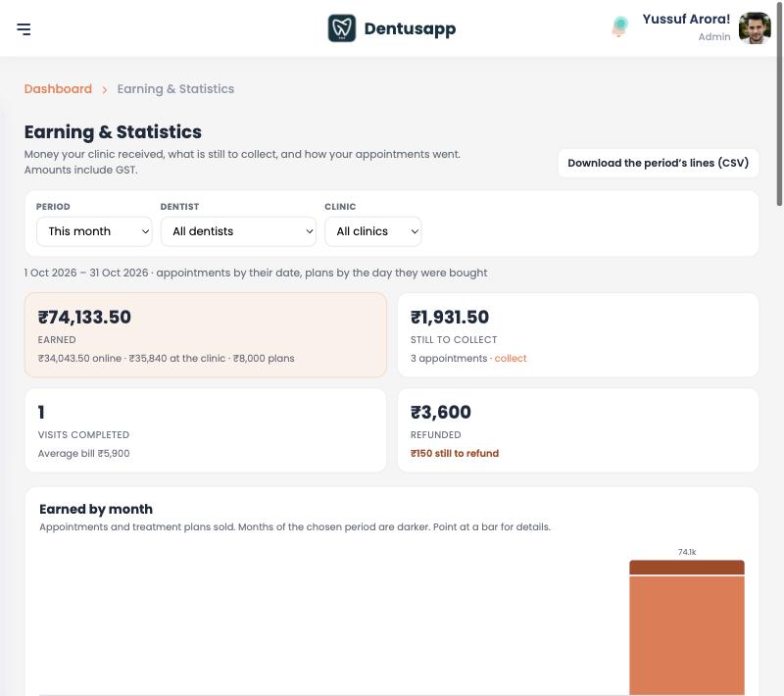Go to Dashboard breadcrumb link
Viewport: 784px width, 696px height.
(x=58, y=89)
